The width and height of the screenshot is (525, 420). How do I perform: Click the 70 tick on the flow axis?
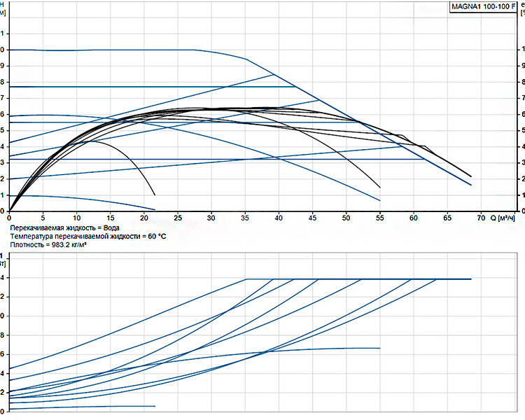(x=481, y=218)
